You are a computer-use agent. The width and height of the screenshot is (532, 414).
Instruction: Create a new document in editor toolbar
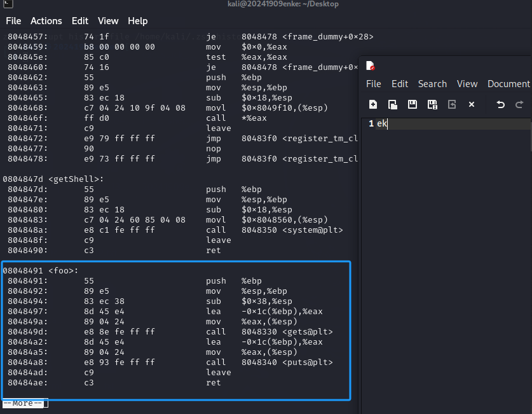[x=373, y=104]
